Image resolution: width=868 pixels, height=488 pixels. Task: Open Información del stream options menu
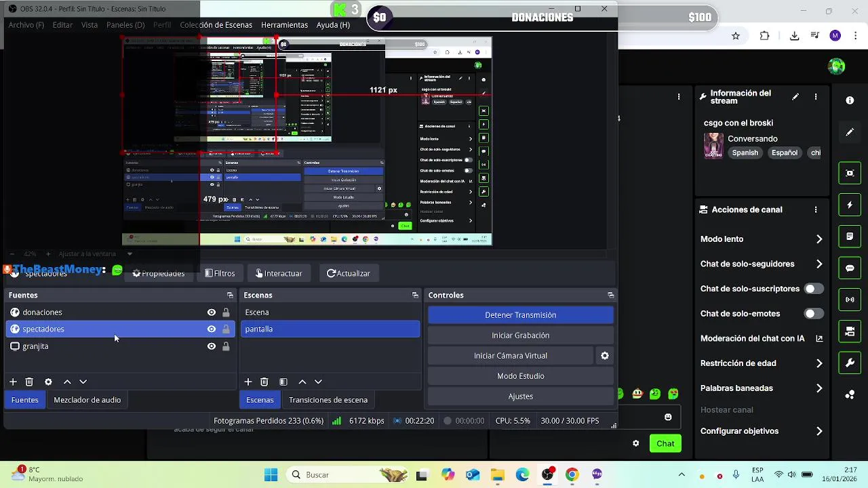816,97
